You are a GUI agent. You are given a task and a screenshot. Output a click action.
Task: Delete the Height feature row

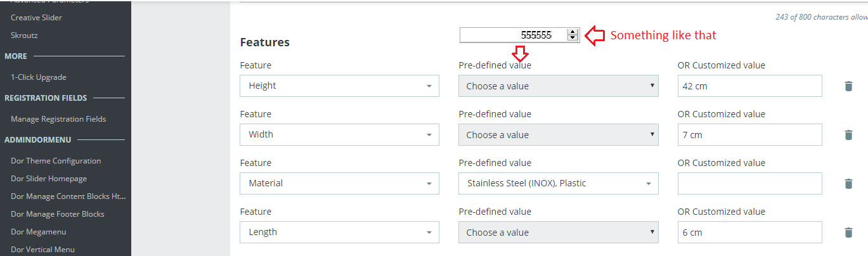click(x=848, y=86)
